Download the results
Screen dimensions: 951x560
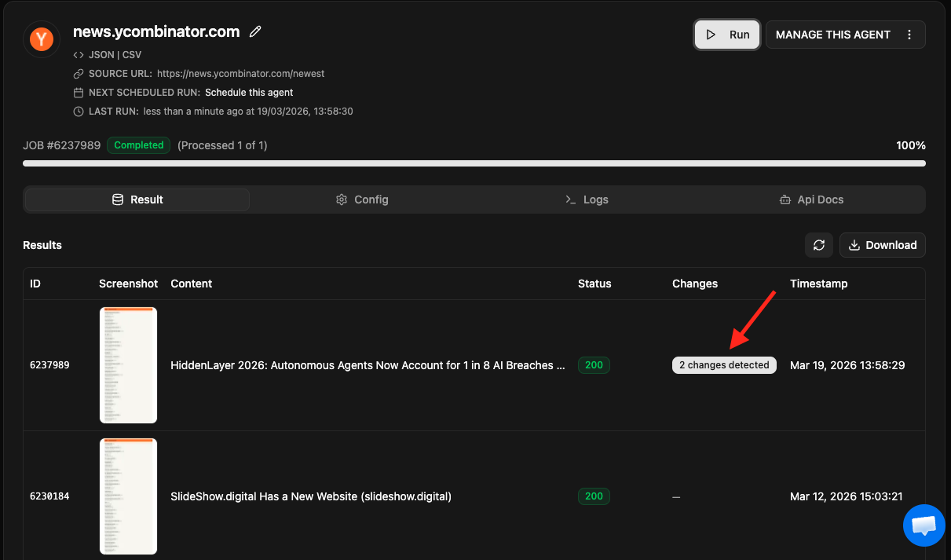point(882,245)
